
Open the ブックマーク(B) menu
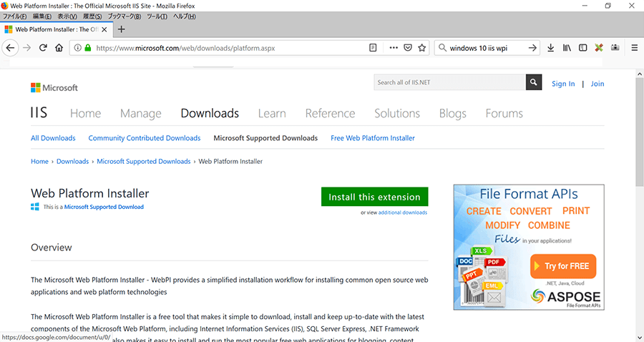pos(125,16)
